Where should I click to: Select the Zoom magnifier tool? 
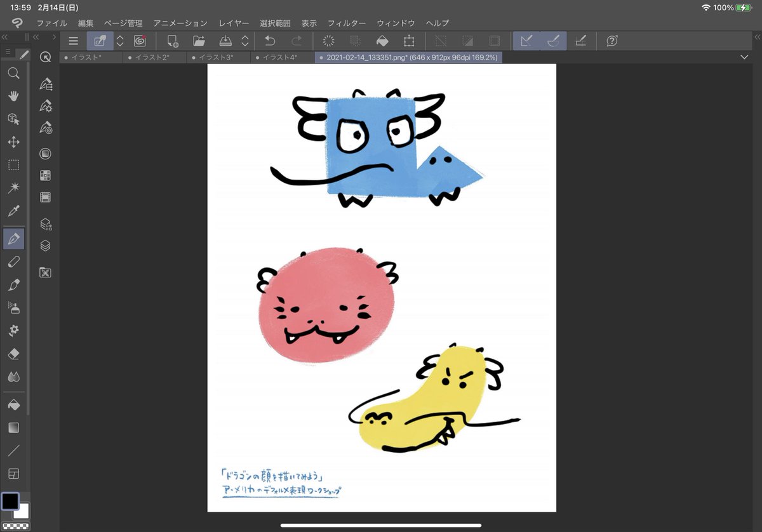(13, 73)
